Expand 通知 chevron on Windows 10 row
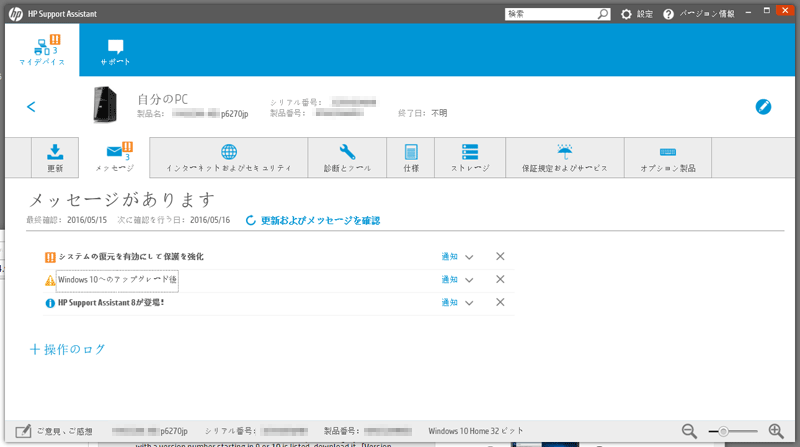The height and width of the screenshot is (447, 800). (x=469, y=280)
